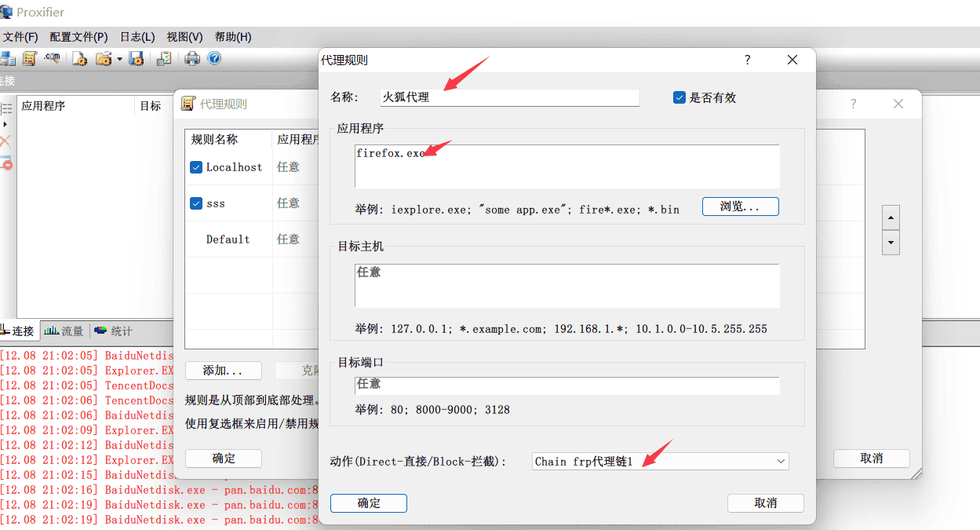Screen dimensions: 980x530
Task: Expand the 动作 Chain frp代理链1 dropdown
Action: click(781, 462)
